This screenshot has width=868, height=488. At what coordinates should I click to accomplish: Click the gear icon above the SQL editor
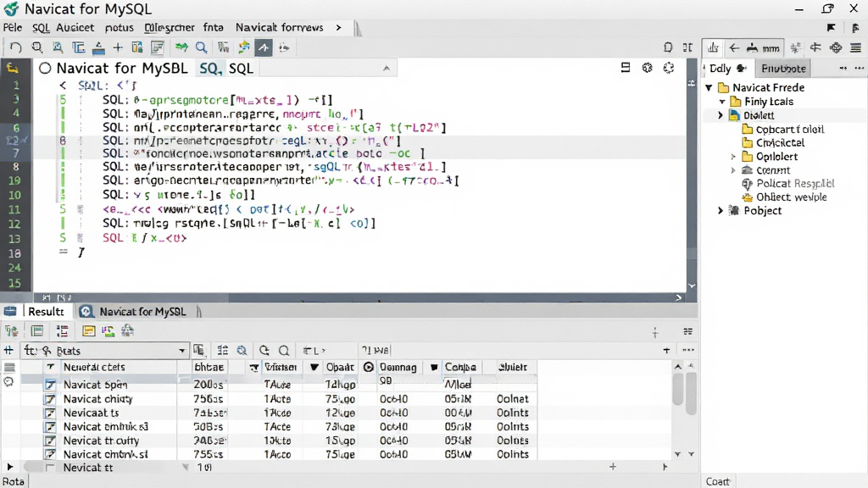coord(647,68)
